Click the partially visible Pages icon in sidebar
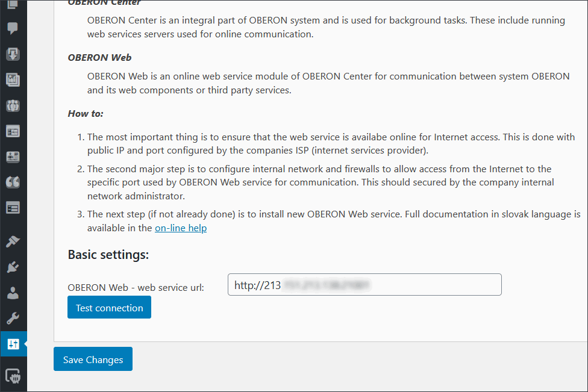 click(13, 5)
